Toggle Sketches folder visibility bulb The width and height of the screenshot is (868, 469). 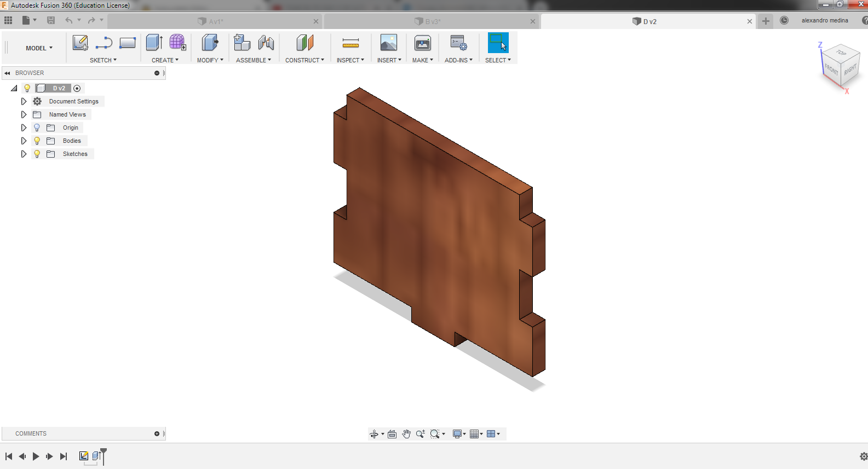pyautogui.click(x=37, y=154)
